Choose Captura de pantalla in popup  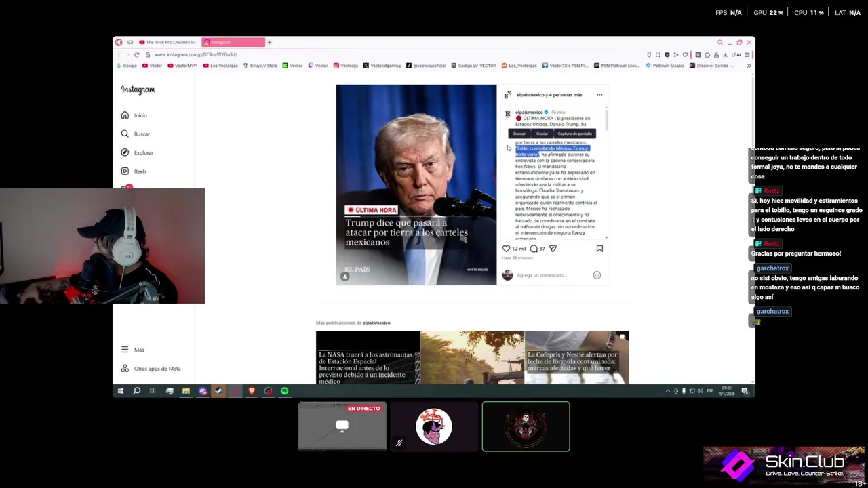(574, 134)
